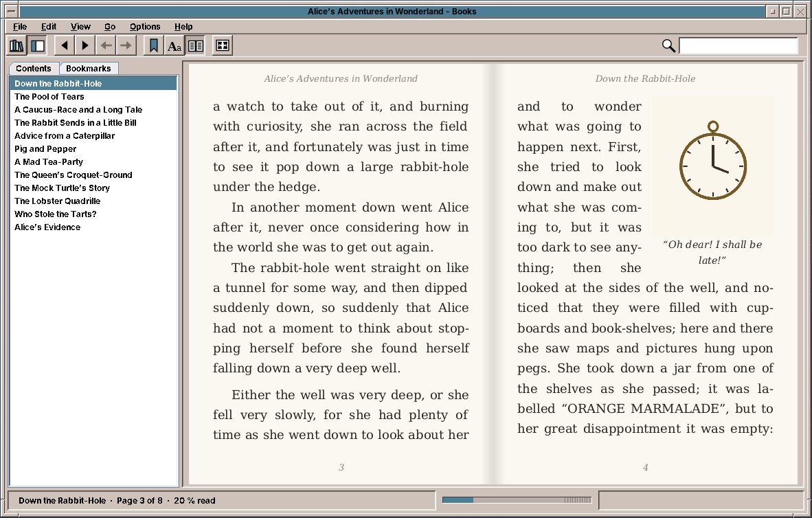The image size is (812, 518).
Task: Minimize the Books window
Action: (x=773, y=11)
